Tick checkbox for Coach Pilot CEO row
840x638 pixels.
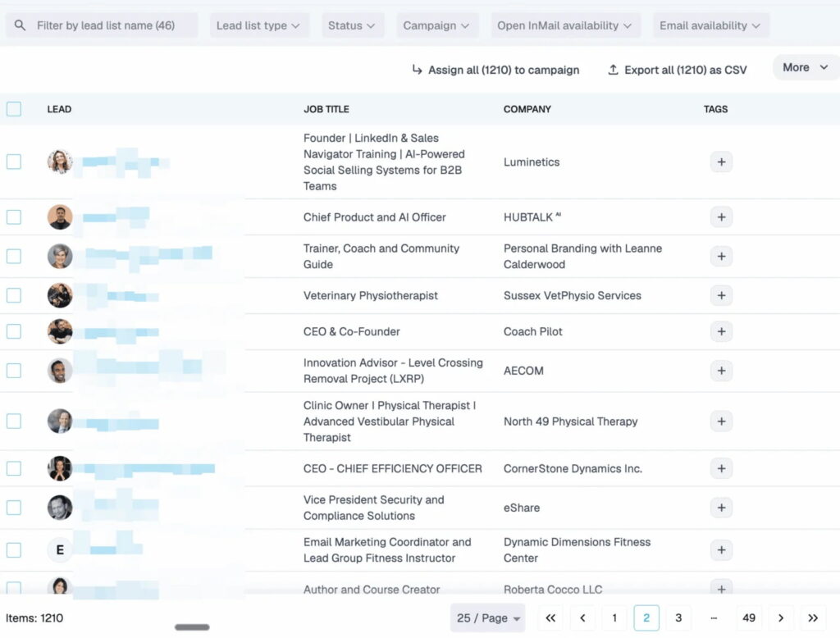point(14,331)
